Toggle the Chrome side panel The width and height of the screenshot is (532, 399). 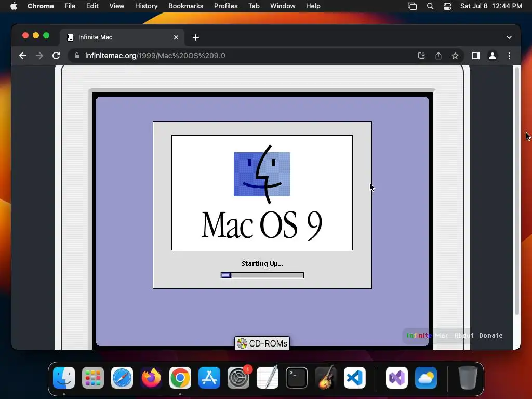coord(476,56)
